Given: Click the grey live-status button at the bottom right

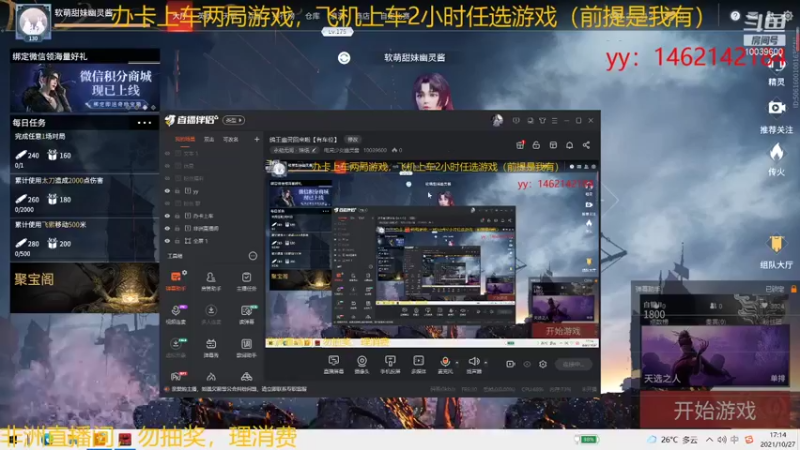Looking at the screenshot, I should (x=573, y=364).
